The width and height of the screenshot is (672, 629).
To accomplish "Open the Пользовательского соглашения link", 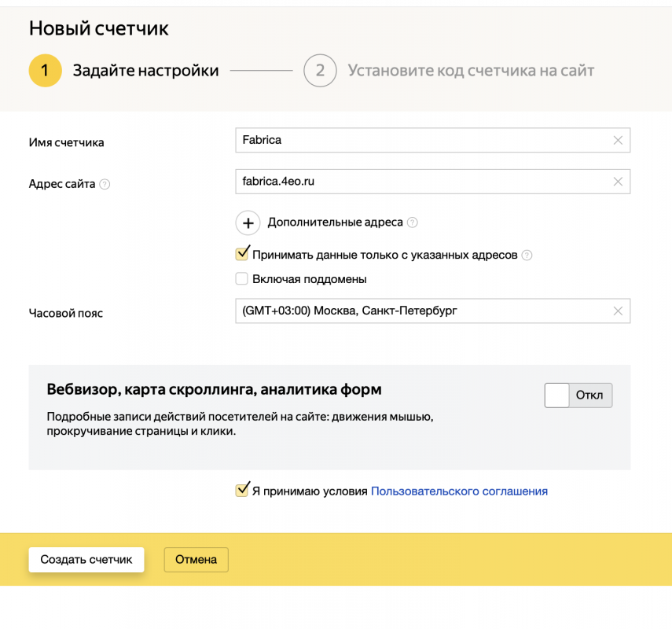I will (459, 491).
